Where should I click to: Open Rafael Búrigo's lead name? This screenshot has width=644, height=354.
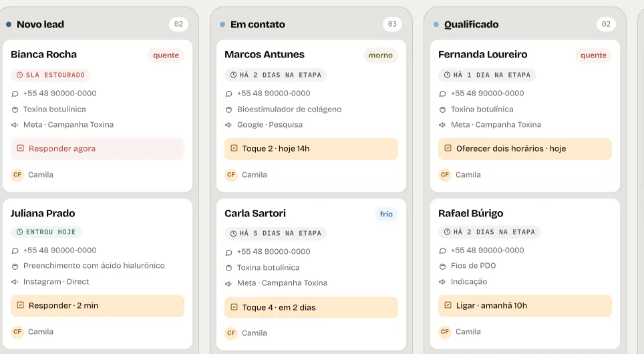click(x=471, y=214)
